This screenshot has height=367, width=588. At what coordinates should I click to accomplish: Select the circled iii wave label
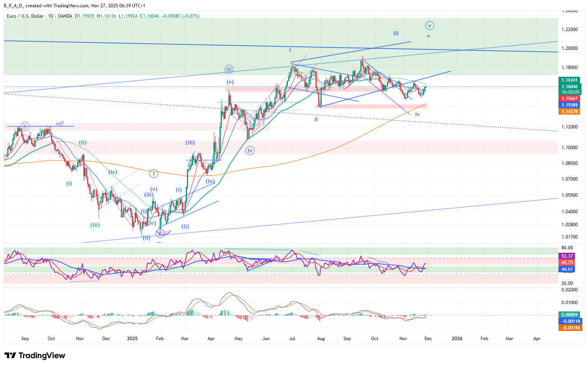(x=229, y=69)
